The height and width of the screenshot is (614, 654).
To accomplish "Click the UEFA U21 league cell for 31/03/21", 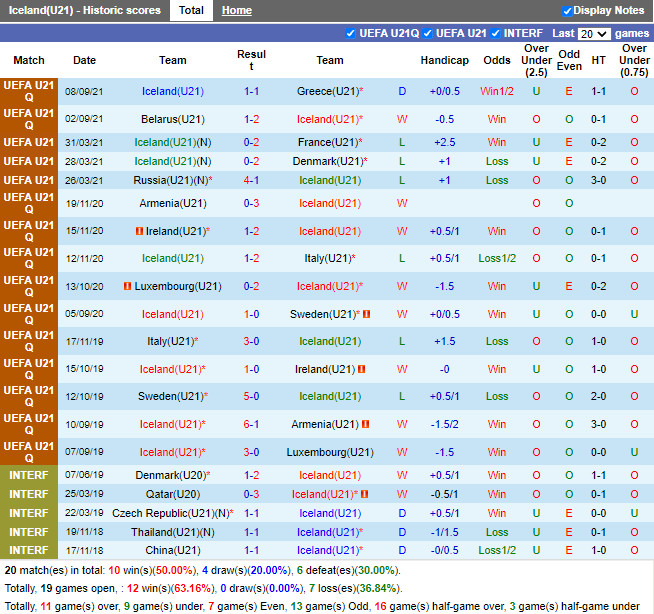I will [29, 143].
